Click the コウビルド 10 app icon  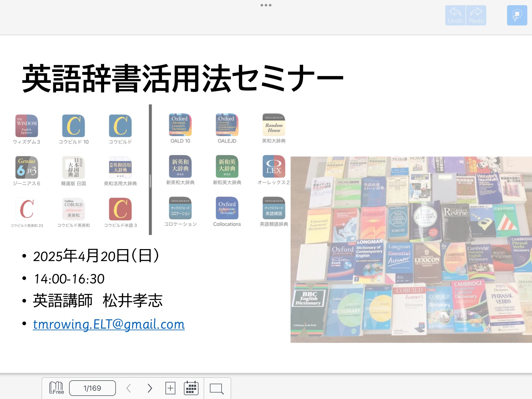pos(74,126)
